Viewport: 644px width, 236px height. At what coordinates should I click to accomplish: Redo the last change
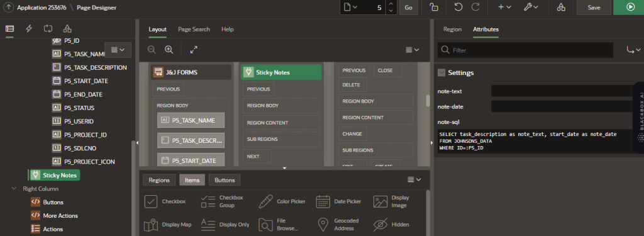pos(475,8)
